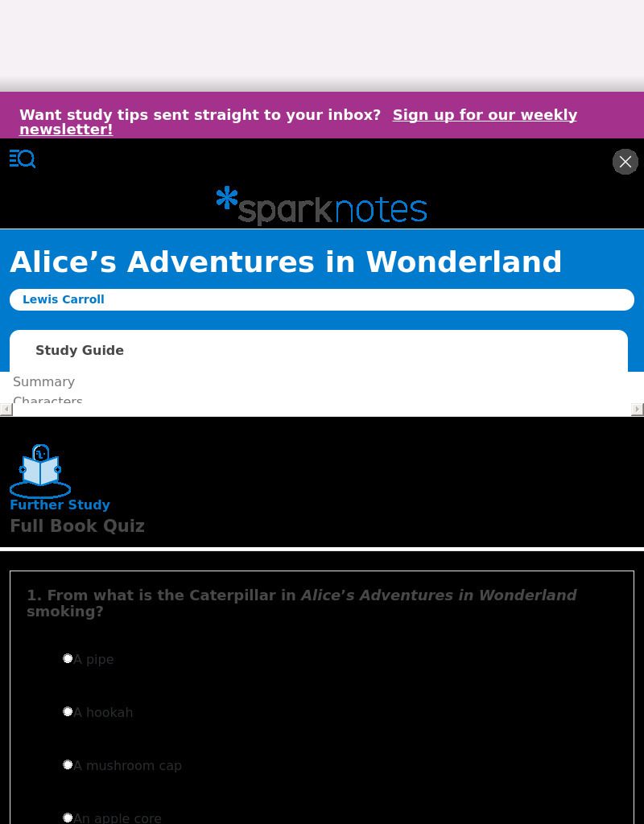Dismiss the banner with the X icon
Viewport: 644px width, 824px height.
625,161
